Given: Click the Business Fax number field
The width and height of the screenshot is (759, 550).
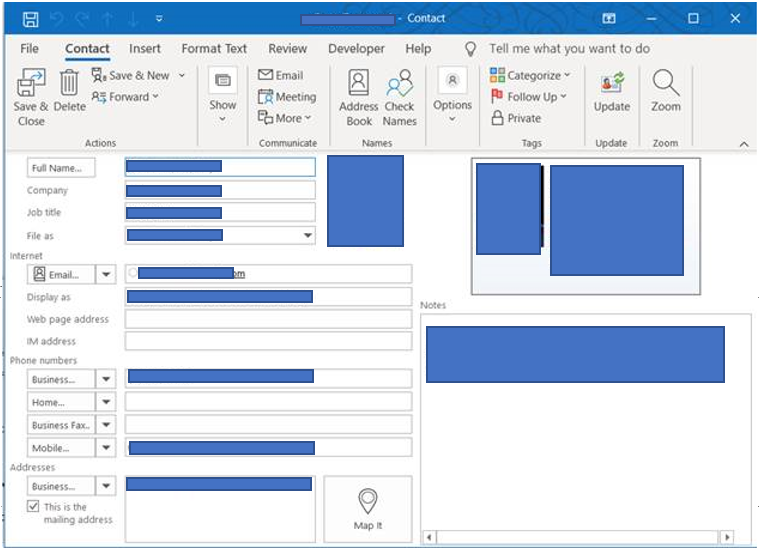Looking at the screenshot, I should [x=269, y=425].
